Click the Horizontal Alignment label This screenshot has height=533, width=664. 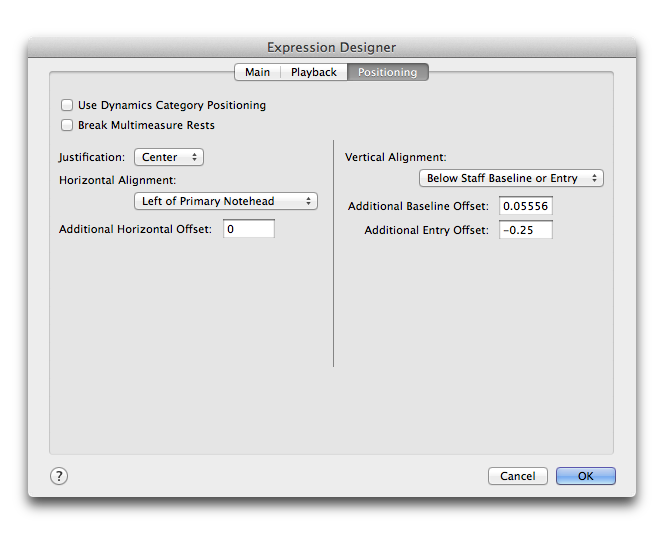[x=117, y=180]
